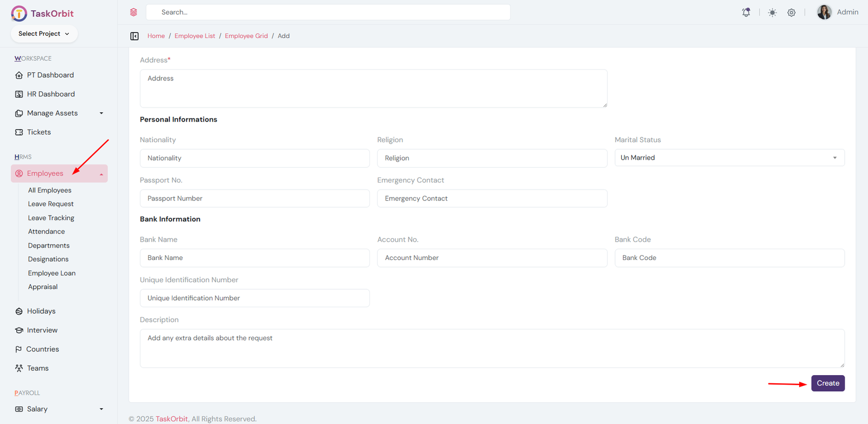Collapse sidebar using panel toggle icon
The height and width of the screenshot is (424, 868).
click(135, 36)
